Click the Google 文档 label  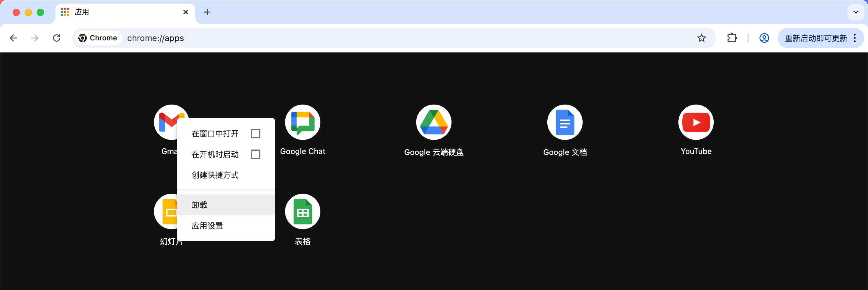click(x=565, y=152)
